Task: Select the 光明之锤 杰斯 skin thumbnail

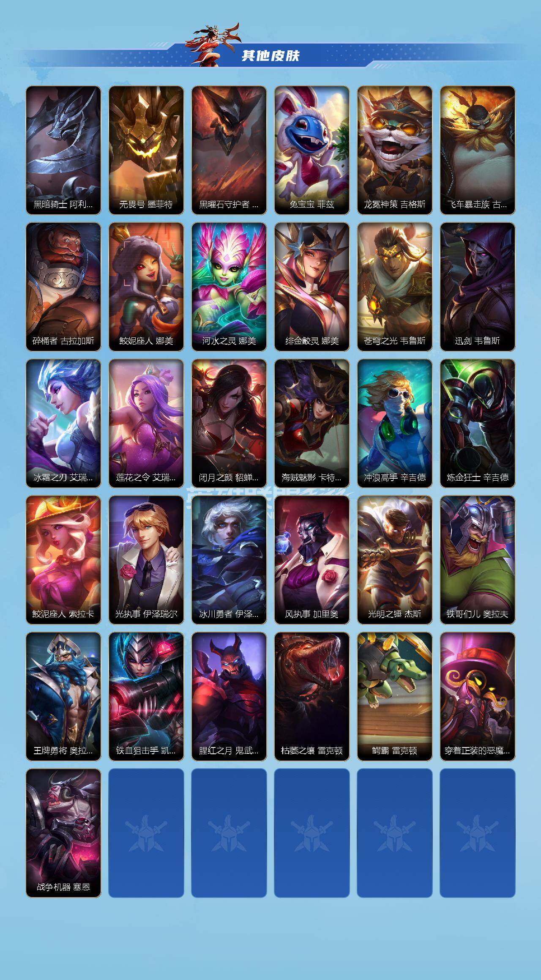Action: [x=395, y=560]
